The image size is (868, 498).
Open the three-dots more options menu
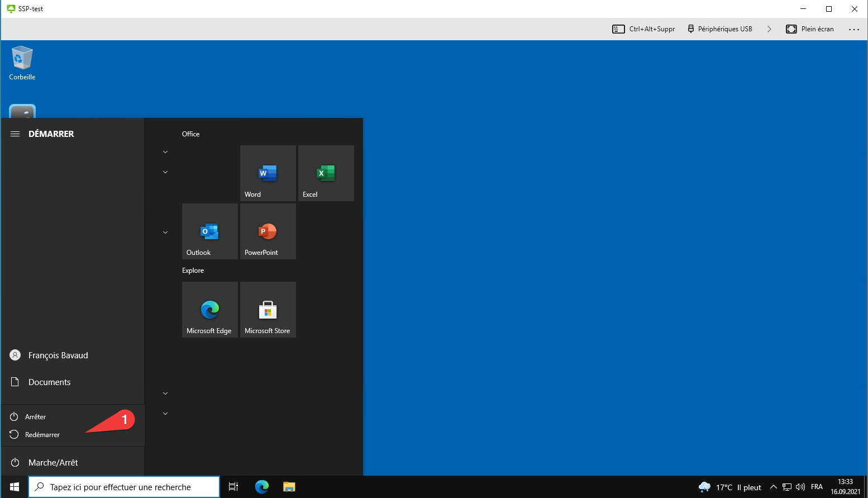click(854, 29)
